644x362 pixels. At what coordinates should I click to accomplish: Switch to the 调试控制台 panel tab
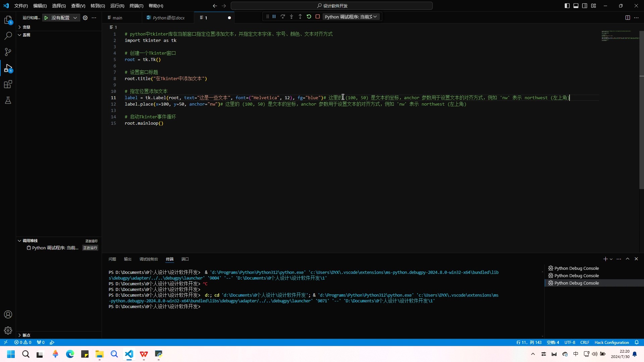coord(149,259)
